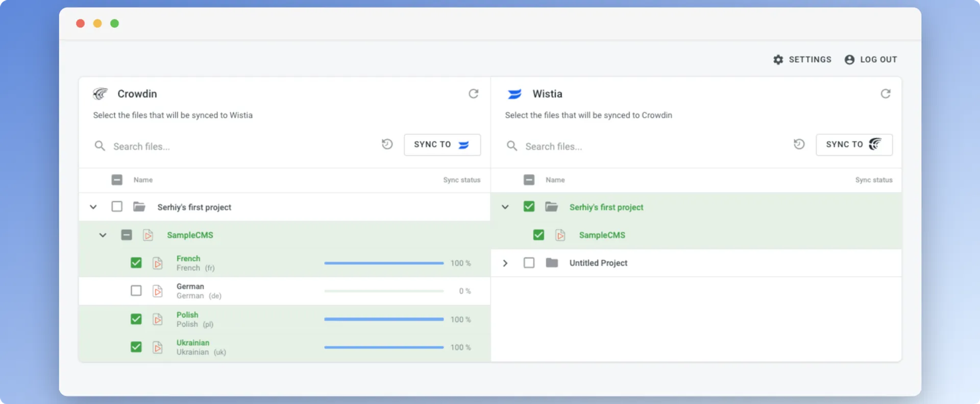Open sync history in Crowdin panel
This screenshot has height=404, width=980.
(387, 145)
